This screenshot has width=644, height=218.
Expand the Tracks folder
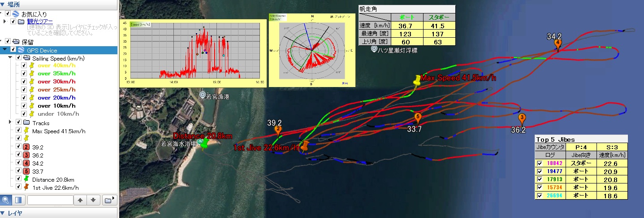click(11, 122)
